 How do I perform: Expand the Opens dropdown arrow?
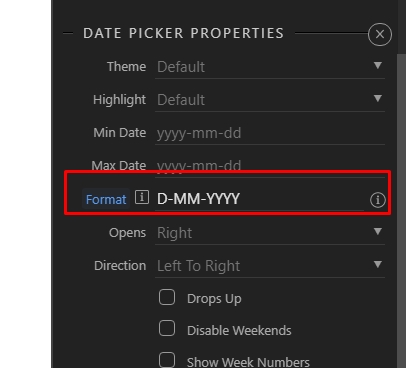(378, 231)
